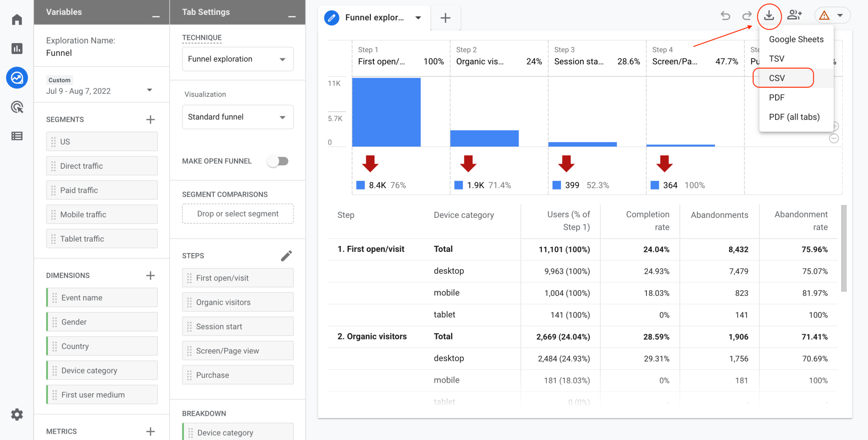Open the Technique dropdown
The image size is (868, 440).
pyautogui.click(x=237, y=59)
